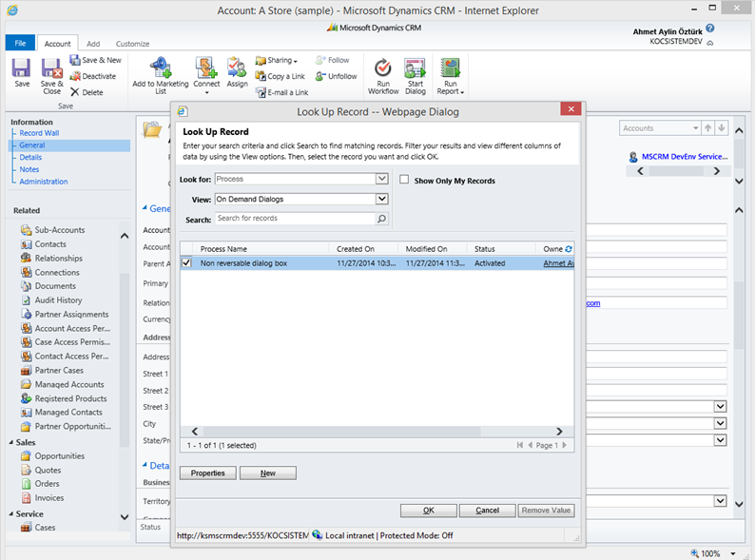Collapse the Details form section
This screenshot has height=560, width=755.
click(145, 465)
